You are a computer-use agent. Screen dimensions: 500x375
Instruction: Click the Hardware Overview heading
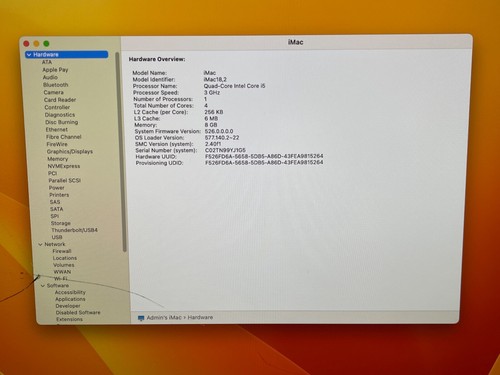coord(157,59)
